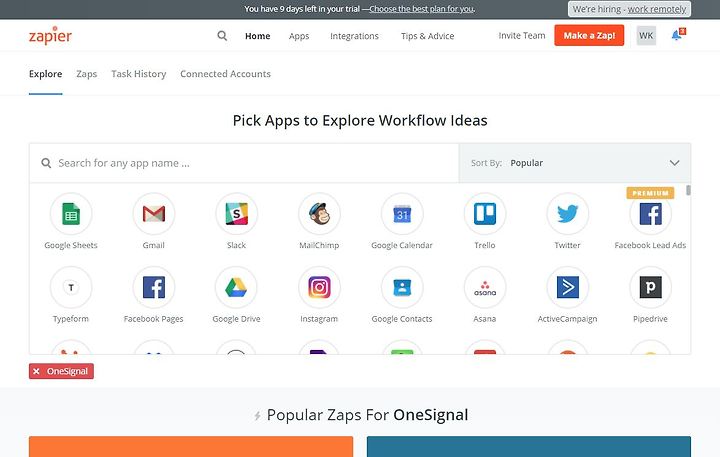The height and width of the screenshot is (457, 720).
Task: Open the WK account avatar
Action: click(646, 36)
